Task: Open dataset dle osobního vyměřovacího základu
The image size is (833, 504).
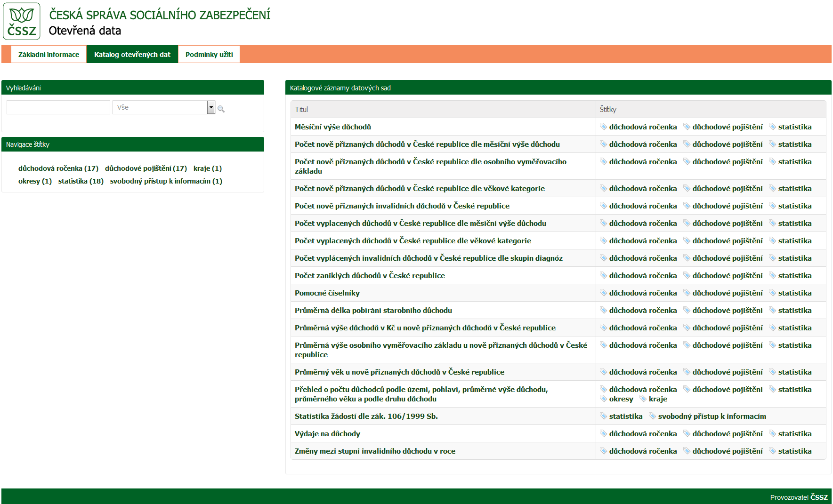Action: tap(430, 166)
